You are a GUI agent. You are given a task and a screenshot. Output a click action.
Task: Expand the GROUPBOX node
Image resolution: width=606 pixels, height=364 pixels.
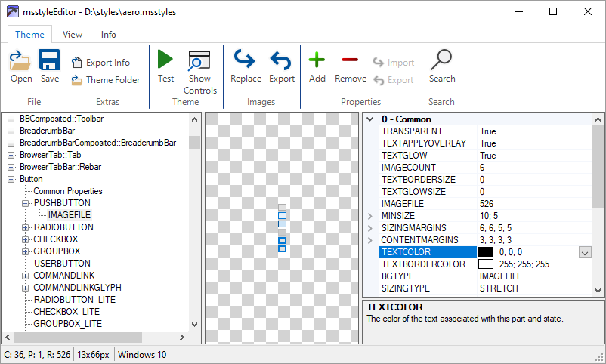(x=25, y=251)
